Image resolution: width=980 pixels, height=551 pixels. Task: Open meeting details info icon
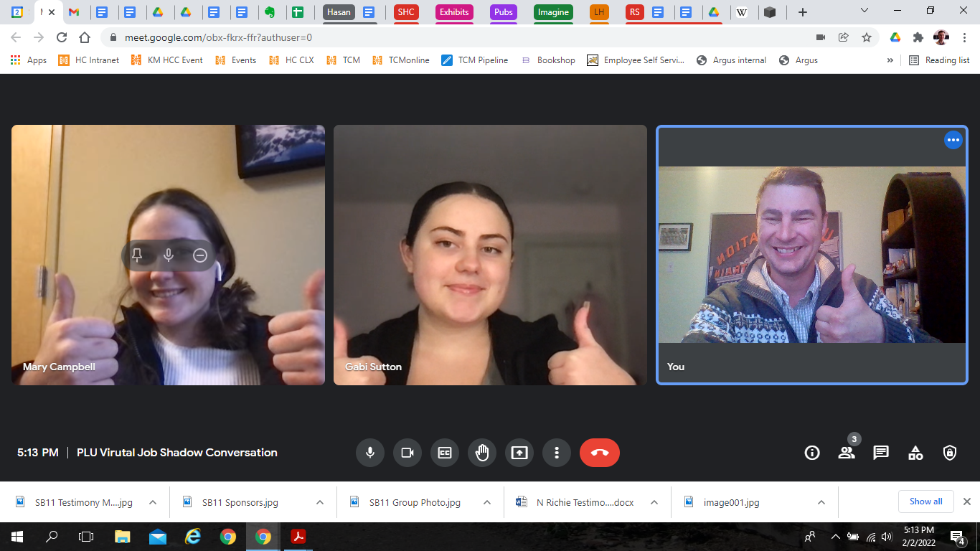812,453
